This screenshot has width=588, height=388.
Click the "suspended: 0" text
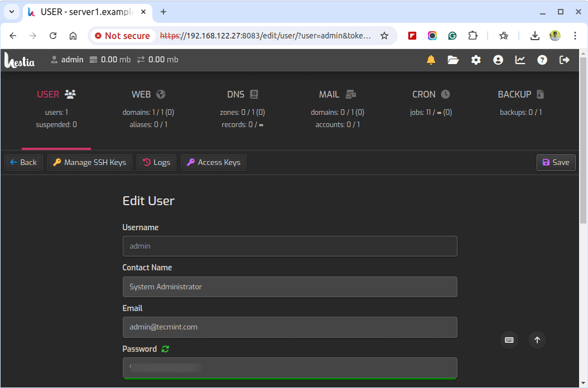(56, 124)
